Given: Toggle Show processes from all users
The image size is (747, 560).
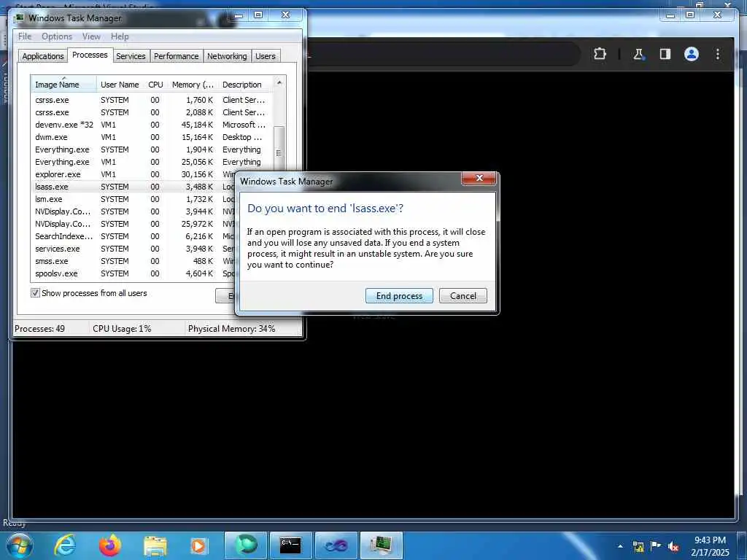Looking at the screenshot, I should pos(35,293).
